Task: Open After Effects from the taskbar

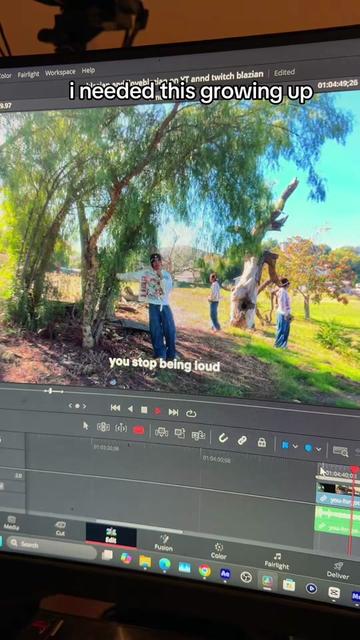Action: point(225,574)
